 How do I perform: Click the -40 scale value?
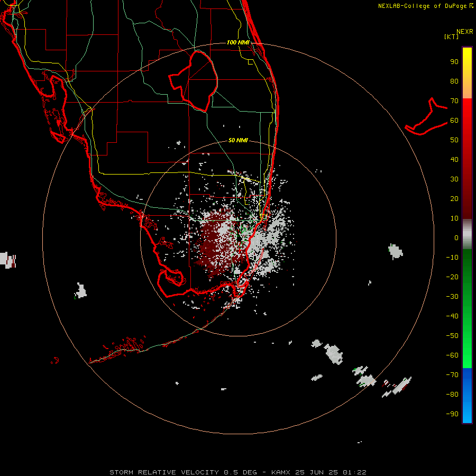pyautogui.click(x=452, y=316)
